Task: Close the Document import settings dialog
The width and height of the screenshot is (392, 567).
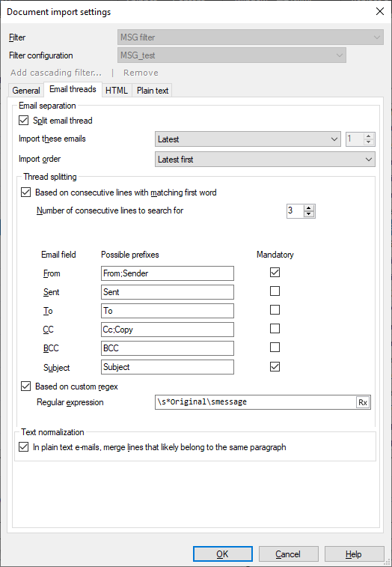Action: (x=380, y=11)
